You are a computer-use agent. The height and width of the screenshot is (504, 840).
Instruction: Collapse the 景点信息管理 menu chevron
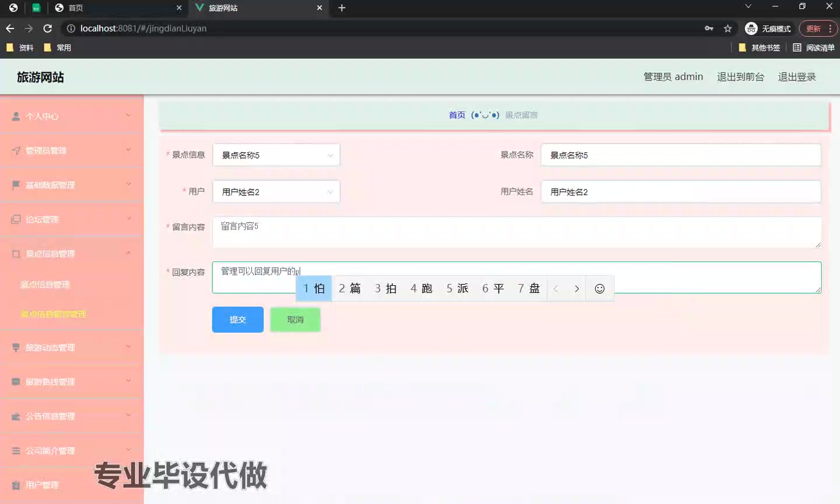[128, 253]
